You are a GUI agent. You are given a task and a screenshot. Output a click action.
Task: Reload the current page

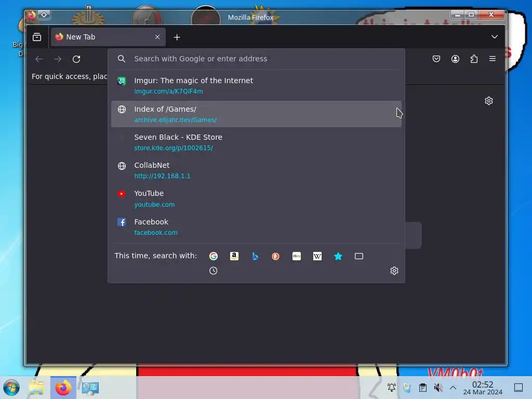76,59
